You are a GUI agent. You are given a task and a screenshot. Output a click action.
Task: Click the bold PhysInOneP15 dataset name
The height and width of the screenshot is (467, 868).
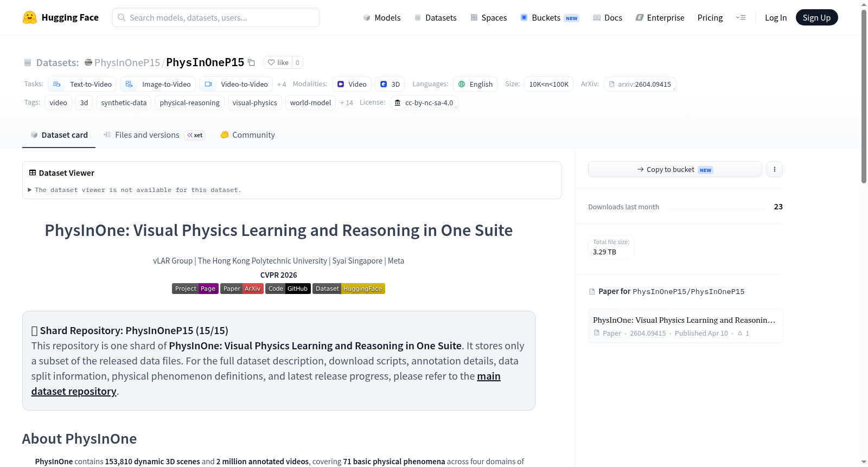pos(205,62)
